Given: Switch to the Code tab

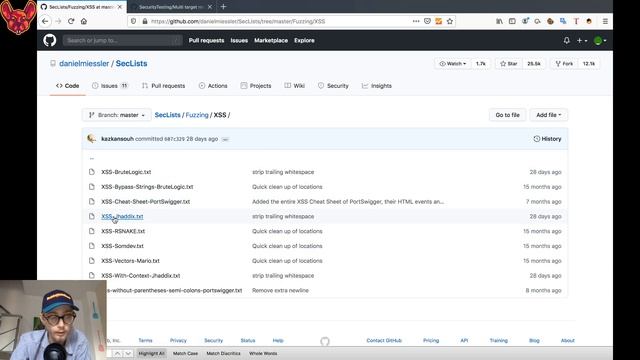Looking at the screenshot, I should pyautogui.click(x=68, y=86).
